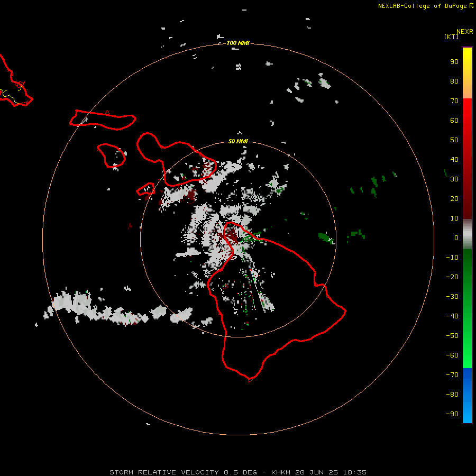Click the 90 knots scale value
Viewport: 476px width, 476px height.
454,62
